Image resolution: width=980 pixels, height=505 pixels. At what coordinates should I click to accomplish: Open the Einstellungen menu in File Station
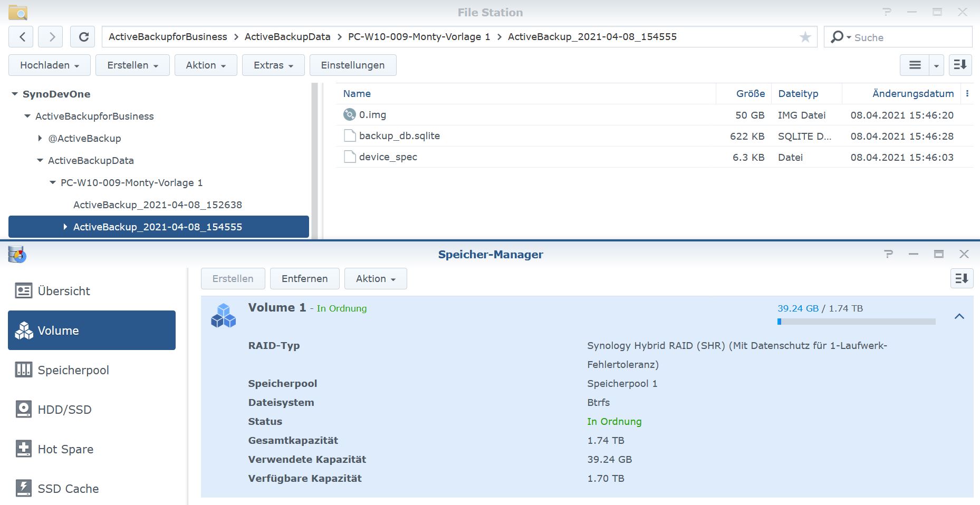(352, 65)
